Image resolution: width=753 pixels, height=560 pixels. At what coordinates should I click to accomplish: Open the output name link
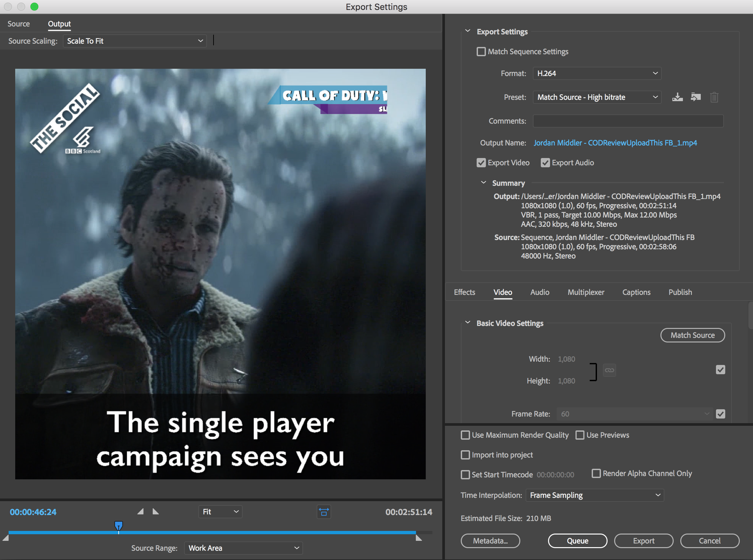click(615, 143)
